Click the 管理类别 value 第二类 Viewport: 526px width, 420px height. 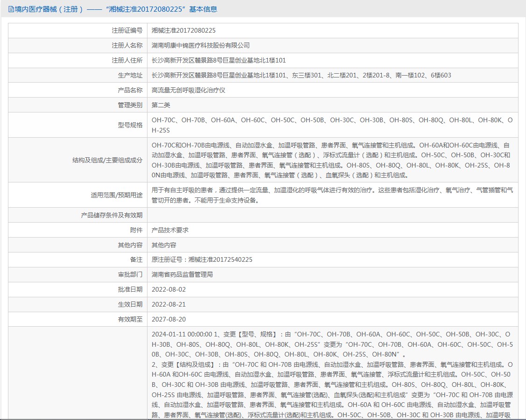click(x=161, y=105)
